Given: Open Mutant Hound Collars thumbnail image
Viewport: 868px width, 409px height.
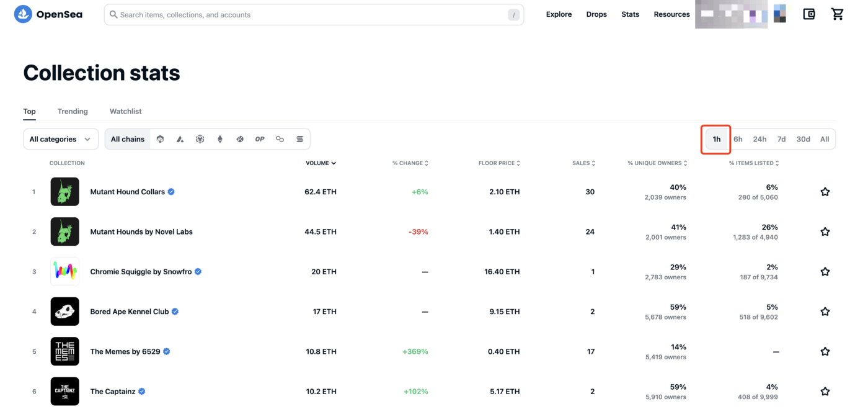Looking at the screenshot, I should coord(65,192).
